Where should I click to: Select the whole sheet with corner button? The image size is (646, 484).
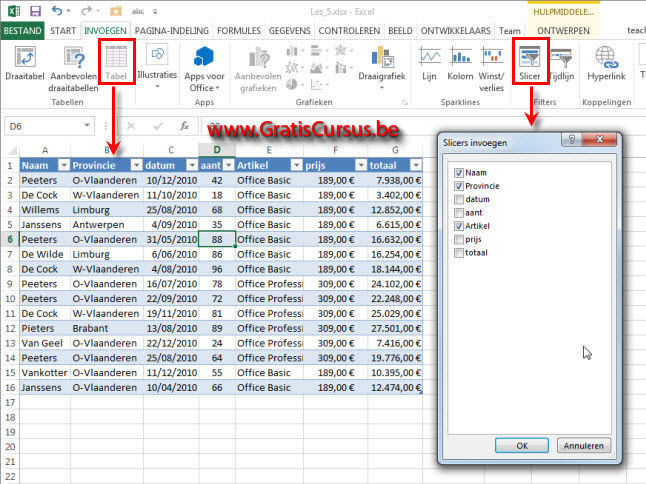(x=12, y=150)
